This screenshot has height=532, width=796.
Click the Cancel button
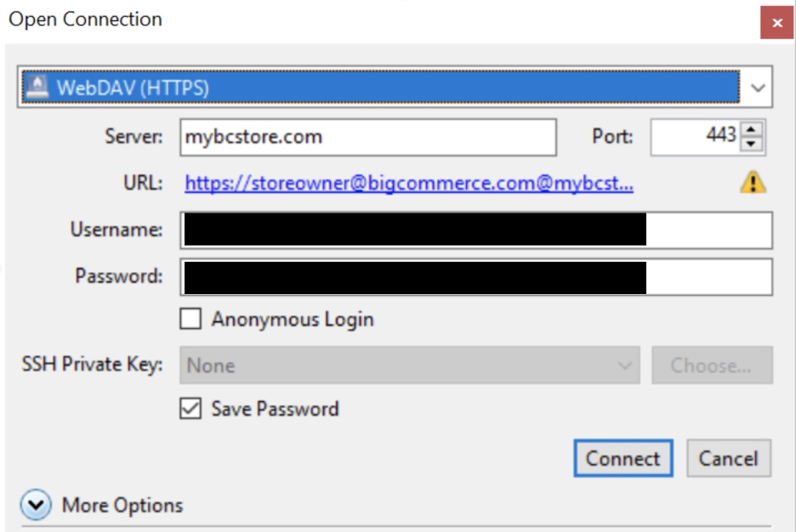click(728, 459)
